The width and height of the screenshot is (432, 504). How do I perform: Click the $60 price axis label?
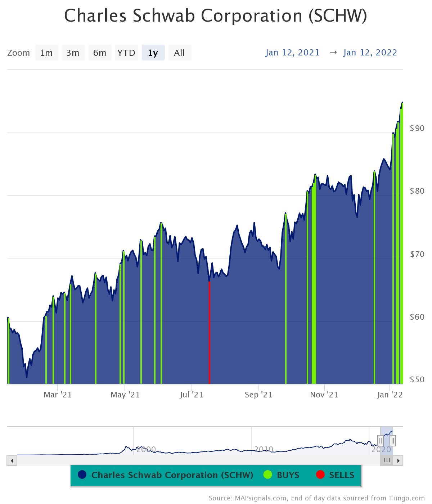pos(417,317)
